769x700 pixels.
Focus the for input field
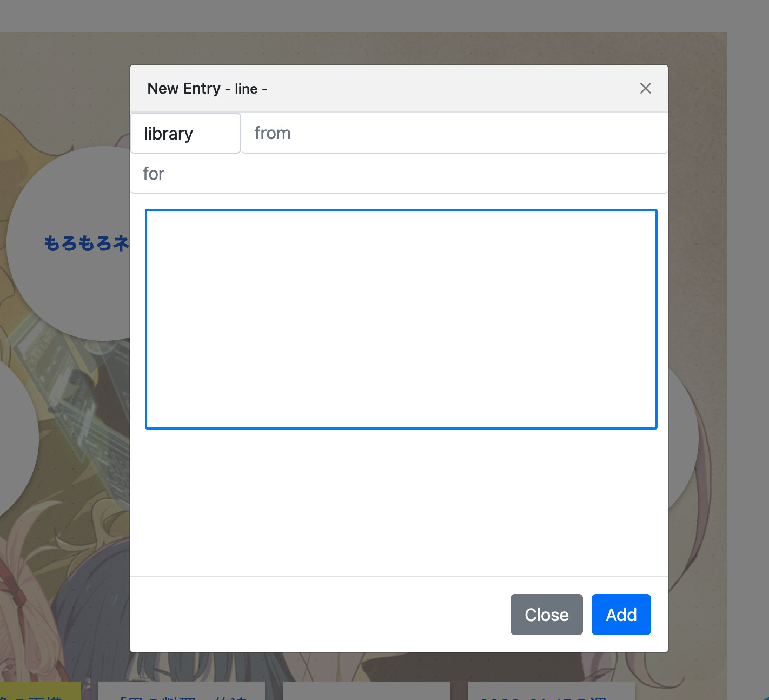pyautogui.click(x=324, y=173)
